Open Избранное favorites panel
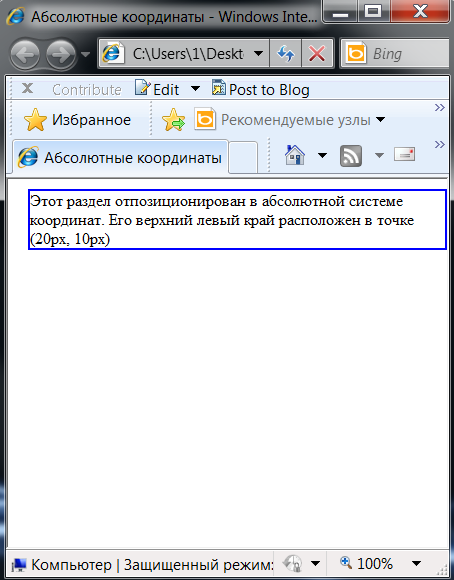Viewport: 454px width, 580px height. [78, 120]
